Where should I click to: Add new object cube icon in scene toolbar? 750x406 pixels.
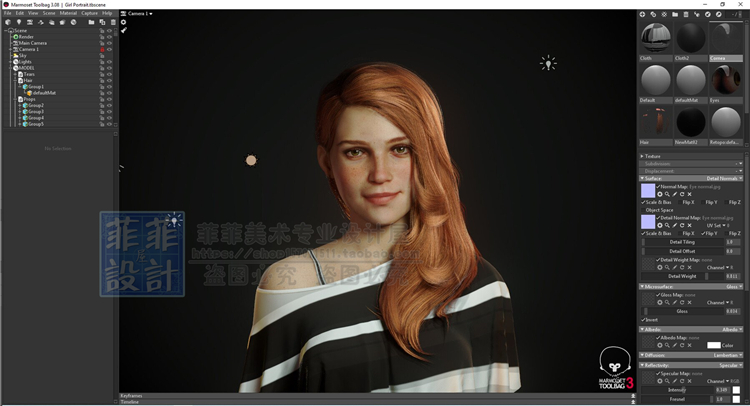tap(8, 22)
